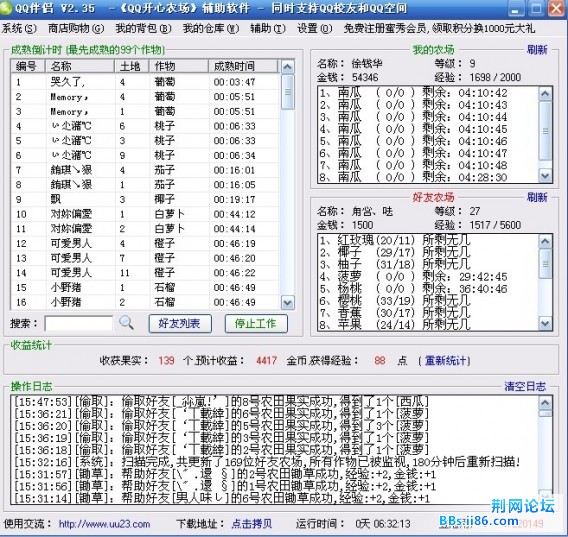Open the 商店购物(G) menu
This screenshot has height=537, width=568.
[x=76, y=29]
